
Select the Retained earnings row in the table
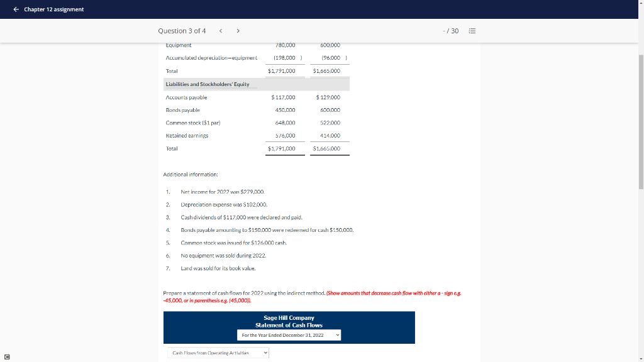(187, 135)
